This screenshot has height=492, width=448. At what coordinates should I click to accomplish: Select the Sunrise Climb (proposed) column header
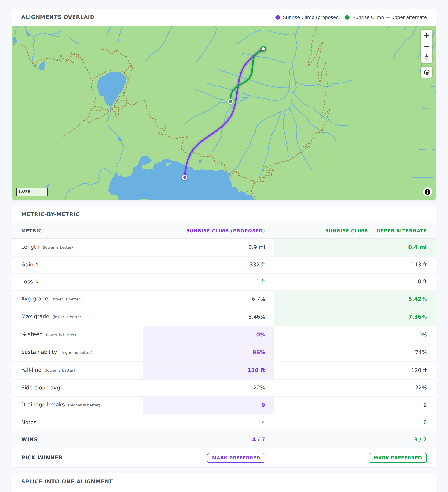[x=226, y=231]
